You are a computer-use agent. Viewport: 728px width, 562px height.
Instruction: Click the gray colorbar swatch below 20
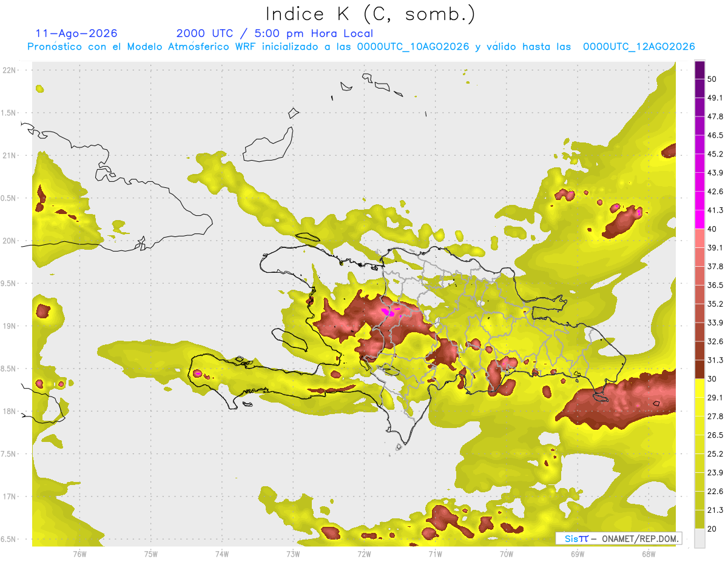[x=699, y=538]
